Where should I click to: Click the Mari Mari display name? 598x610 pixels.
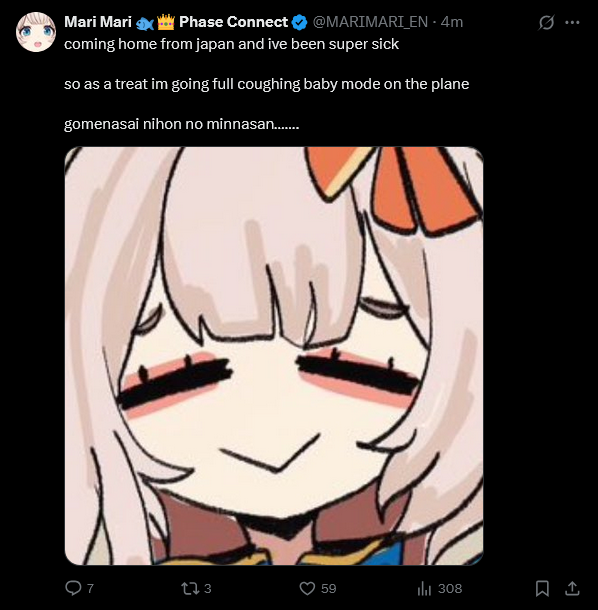[98, 22]
